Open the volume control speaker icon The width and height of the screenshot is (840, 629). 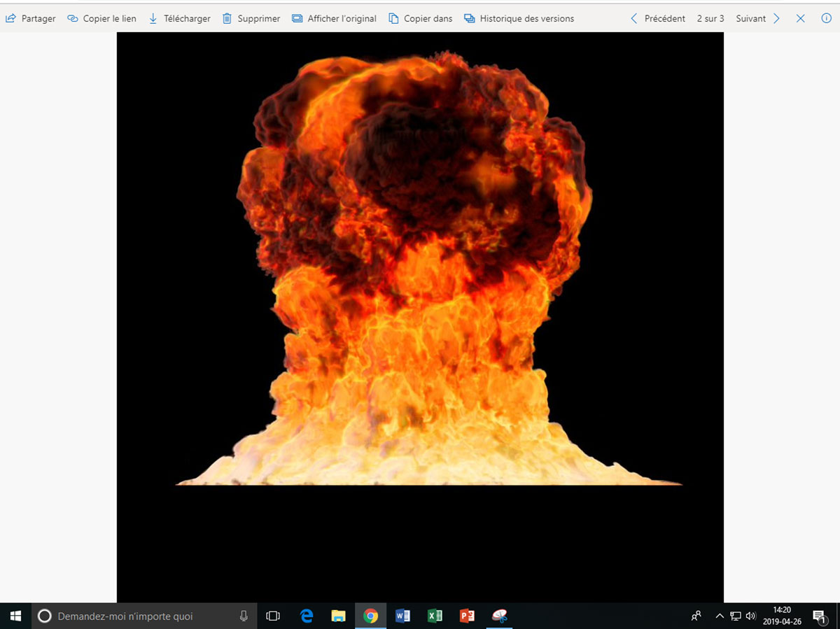point(751,616)
